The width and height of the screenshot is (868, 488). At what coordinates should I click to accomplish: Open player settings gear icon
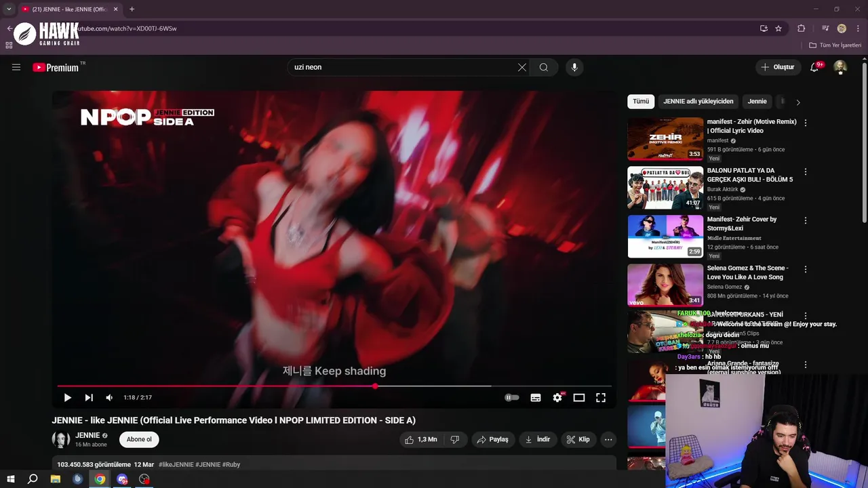point(557,398)
